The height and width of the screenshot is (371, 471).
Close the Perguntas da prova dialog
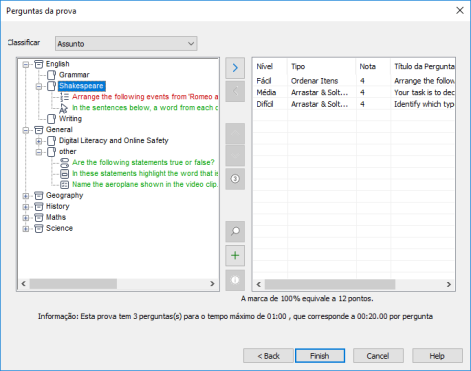pos(460,11)
